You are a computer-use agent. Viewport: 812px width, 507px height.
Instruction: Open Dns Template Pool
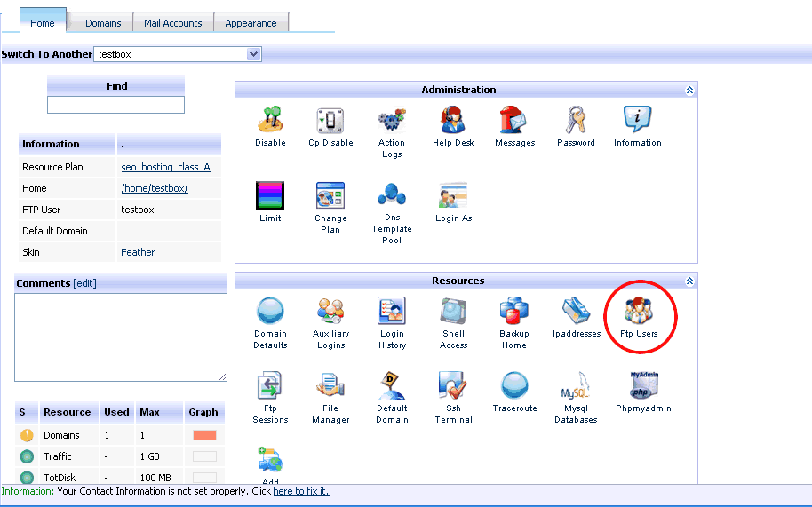click(x=392, y=194)
